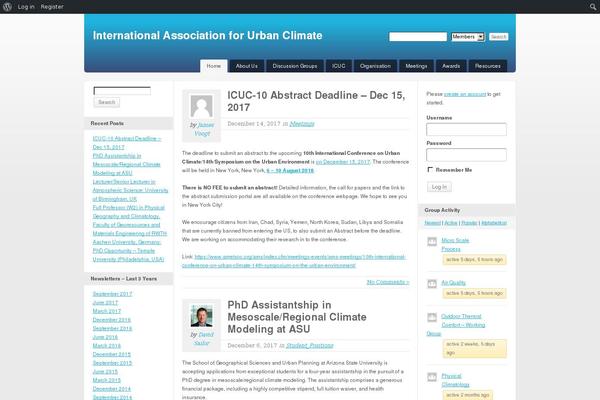Open the December 2016 newsletter
This screenshot has width=600, height=400.
pyautogui.click(x=111, y=320)
